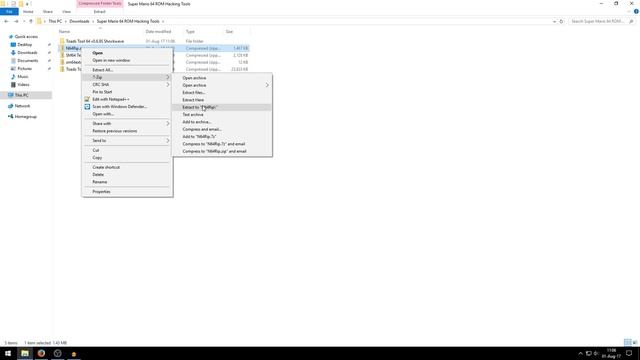This screenshot has width=640, height=360.
Task: Show hidden system tray icons
Action: (x=580, y=353)
